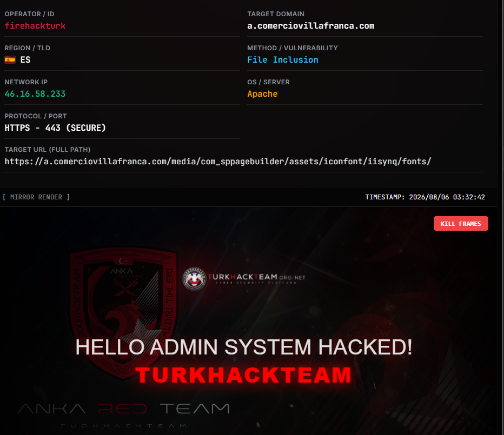Click the OS / SERVER label
Viewport: 504px width, 435px height.
tap(268, 82)
